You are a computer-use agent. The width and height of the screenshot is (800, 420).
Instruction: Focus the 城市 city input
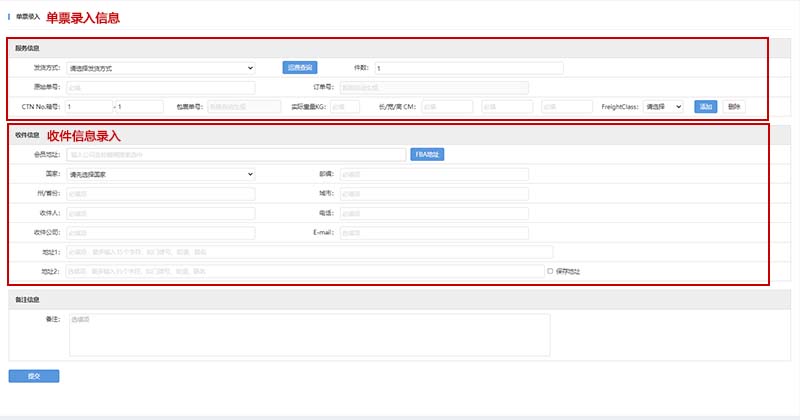pyautogui.click(x=433, y=194)
